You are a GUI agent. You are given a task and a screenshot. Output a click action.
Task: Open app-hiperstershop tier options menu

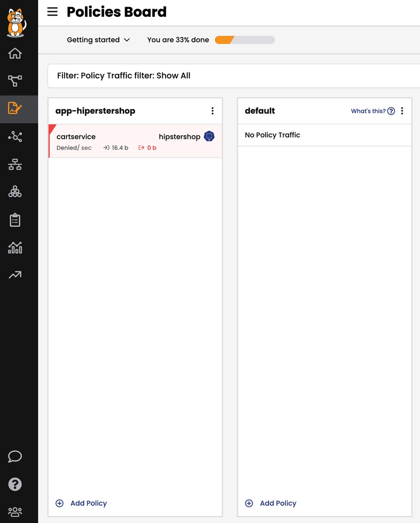coord(212,111)
